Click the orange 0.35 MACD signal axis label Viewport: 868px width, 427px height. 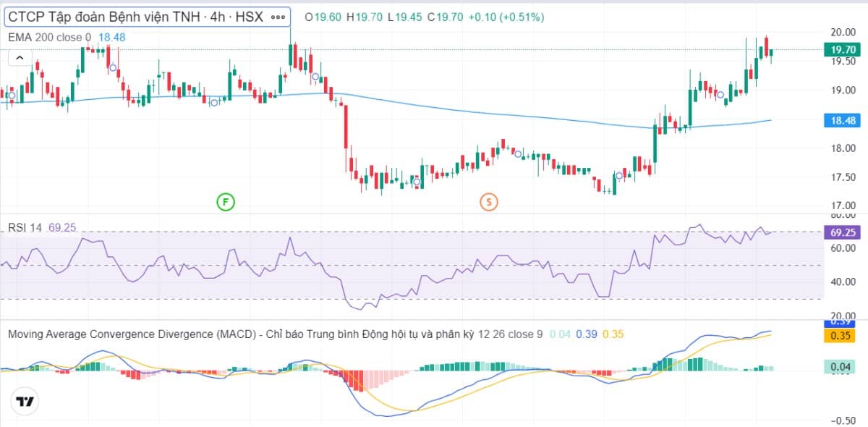(x=844, y=336)
